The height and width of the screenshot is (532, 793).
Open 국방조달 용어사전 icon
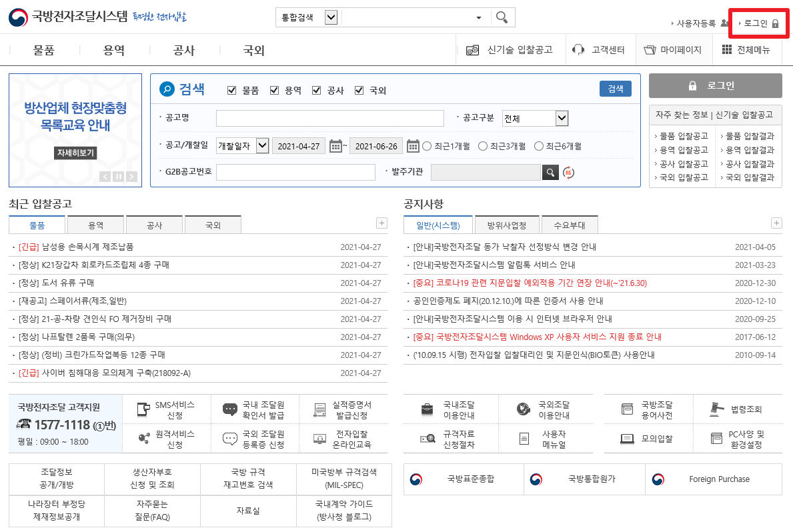[x=627, y=409]
